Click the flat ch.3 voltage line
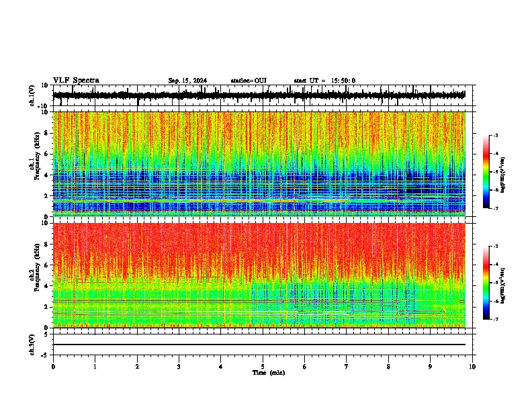 pos(259,345)
